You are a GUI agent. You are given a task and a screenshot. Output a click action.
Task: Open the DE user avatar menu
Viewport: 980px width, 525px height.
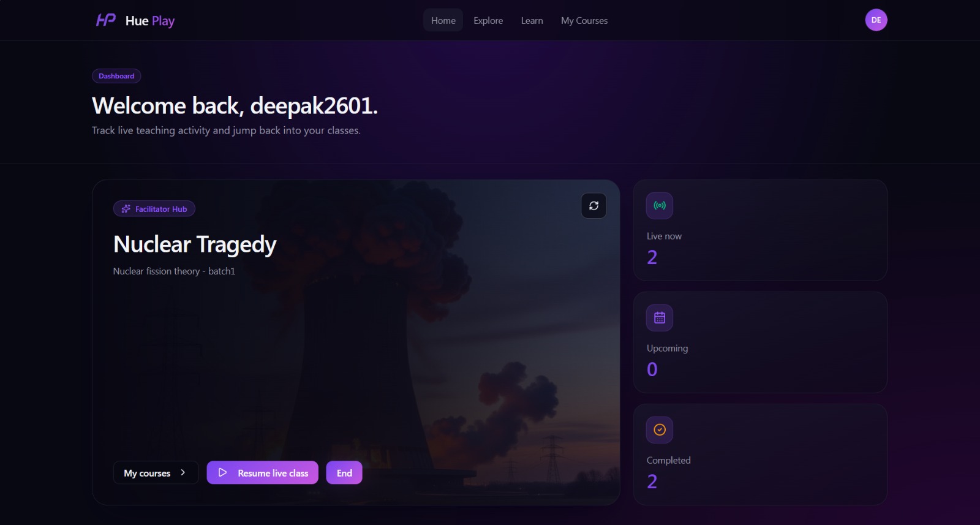[x=876, y=20]
